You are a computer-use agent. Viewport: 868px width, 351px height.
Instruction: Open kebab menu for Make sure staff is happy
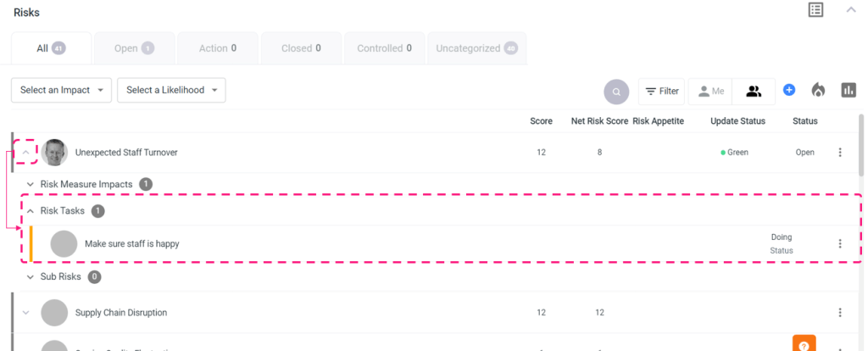click(840, 244)
